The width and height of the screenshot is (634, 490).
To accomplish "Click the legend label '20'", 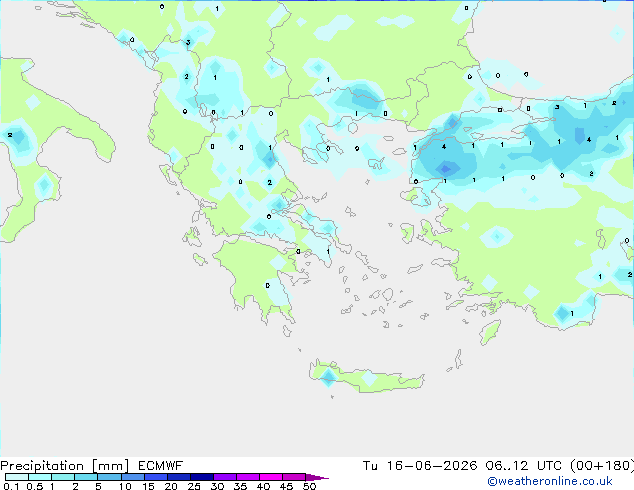I will [x=171, y=486].
